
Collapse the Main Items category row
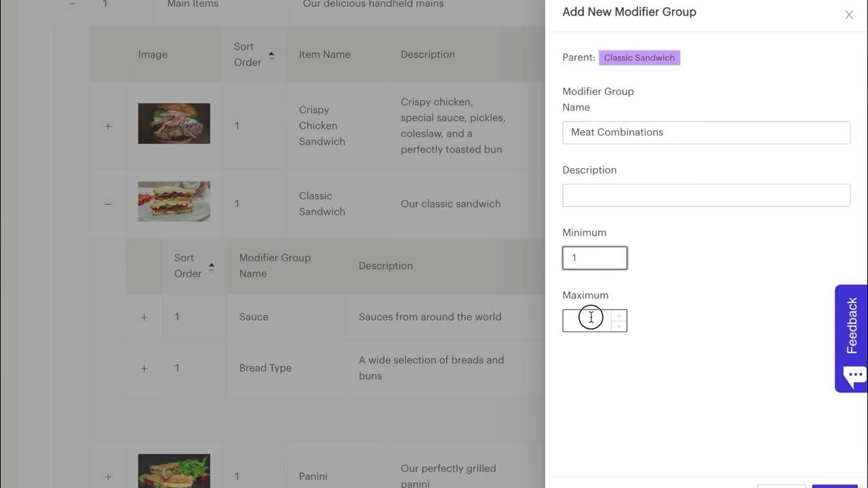72,4
